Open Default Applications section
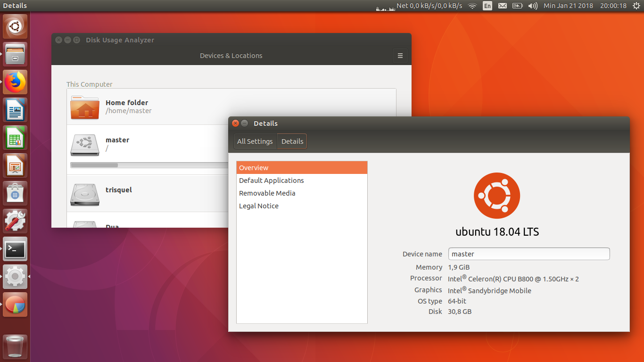 point(302,181)
